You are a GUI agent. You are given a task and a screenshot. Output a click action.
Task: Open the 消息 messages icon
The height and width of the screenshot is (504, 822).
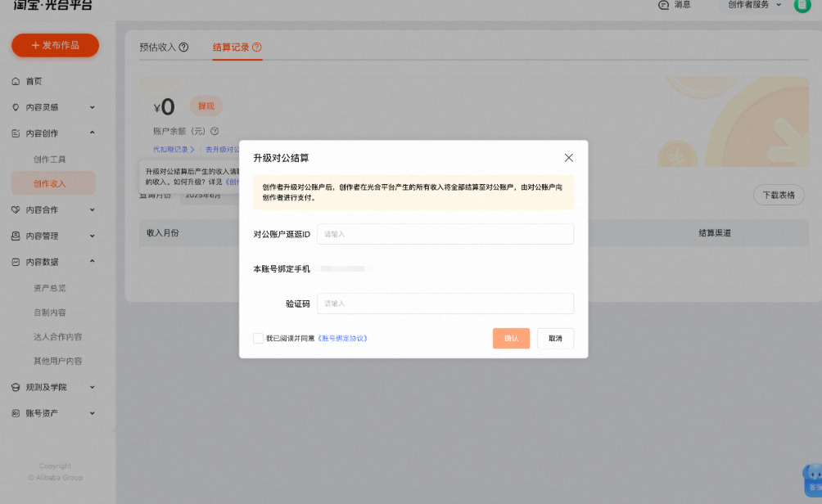[664, 5]
